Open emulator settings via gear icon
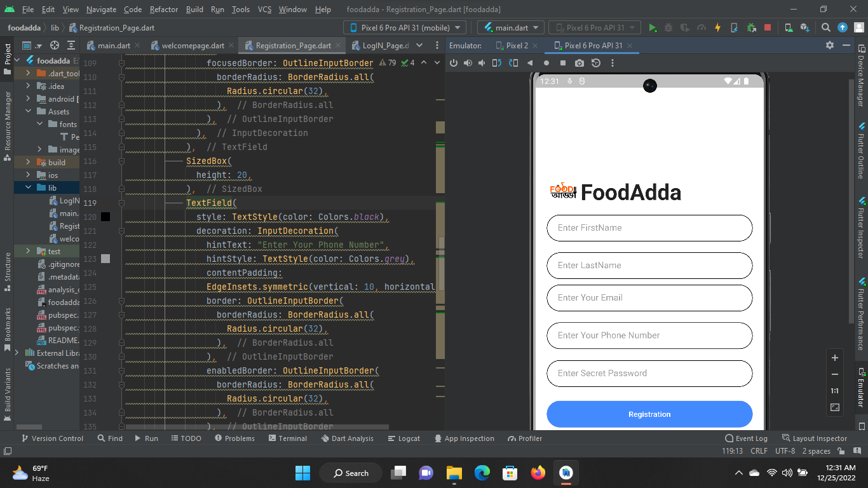The image size is (868, 488). coord(831,45)
